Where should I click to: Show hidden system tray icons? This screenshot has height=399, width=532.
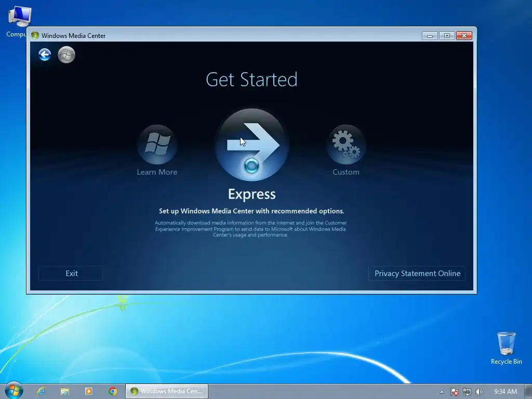point(442,392)
